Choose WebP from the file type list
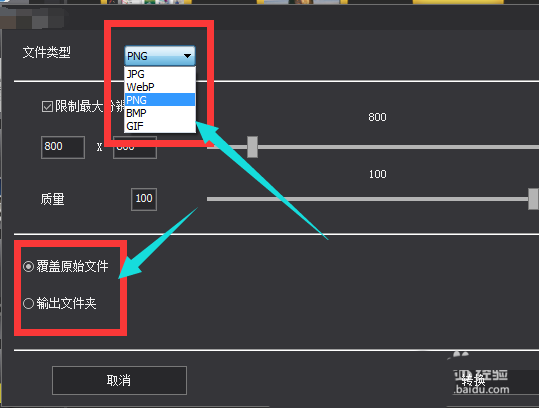539x408 pixels. coord(160,87)
